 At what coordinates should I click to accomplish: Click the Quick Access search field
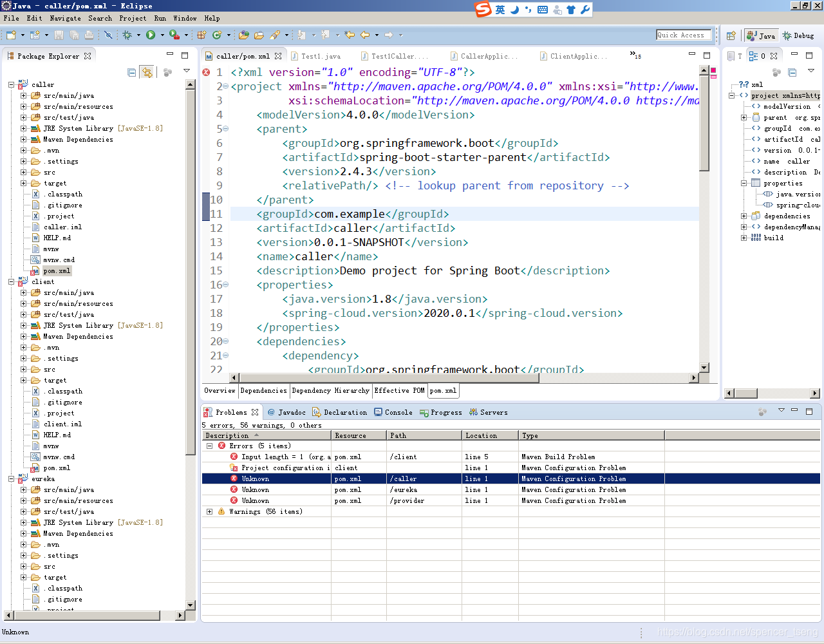(x=684, y=35)
